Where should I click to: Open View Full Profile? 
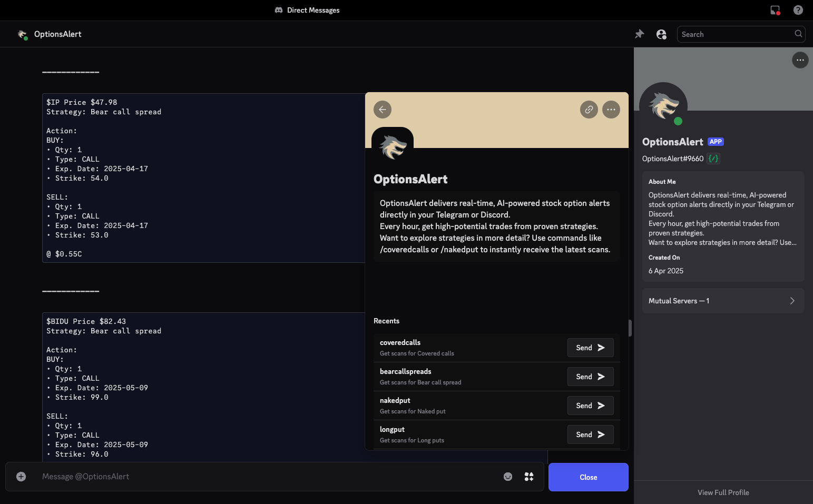pos(723,492)
